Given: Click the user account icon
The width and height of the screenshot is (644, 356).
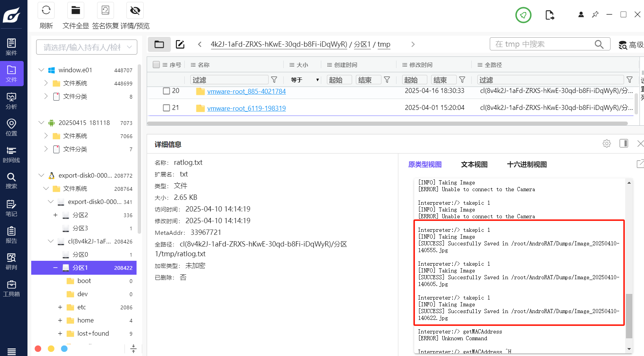Looking at the screenshot, I should tap(581, 14).
